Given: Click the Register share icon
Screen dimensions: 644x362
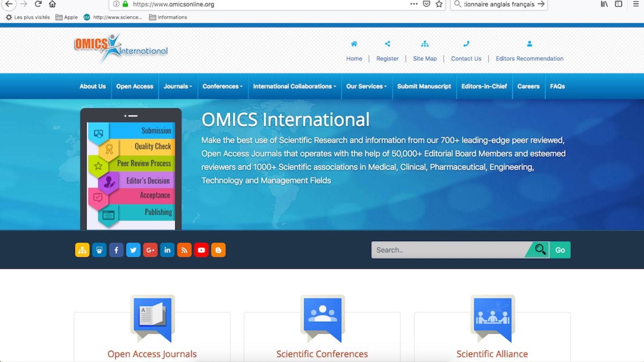Looking at the screenshot, I should click(x=387, y=44).
